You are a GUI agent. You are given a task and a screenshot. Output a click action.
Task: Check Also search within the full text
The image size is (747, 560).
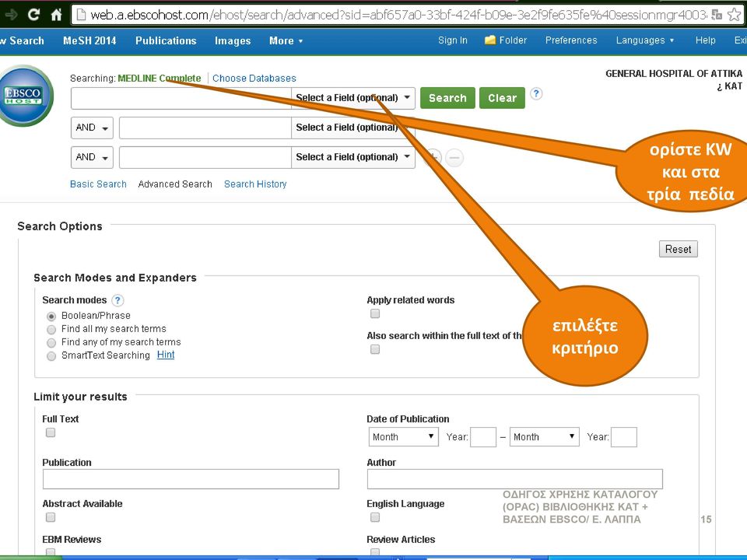375,349
